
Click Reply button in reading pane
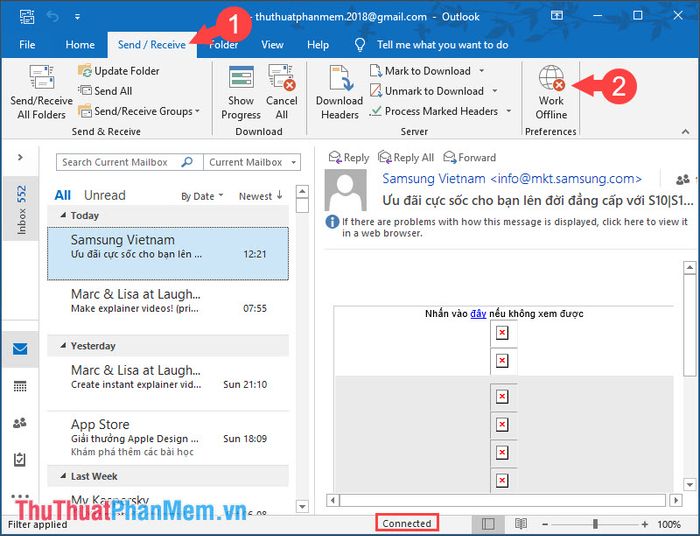[x=349, y=158]
